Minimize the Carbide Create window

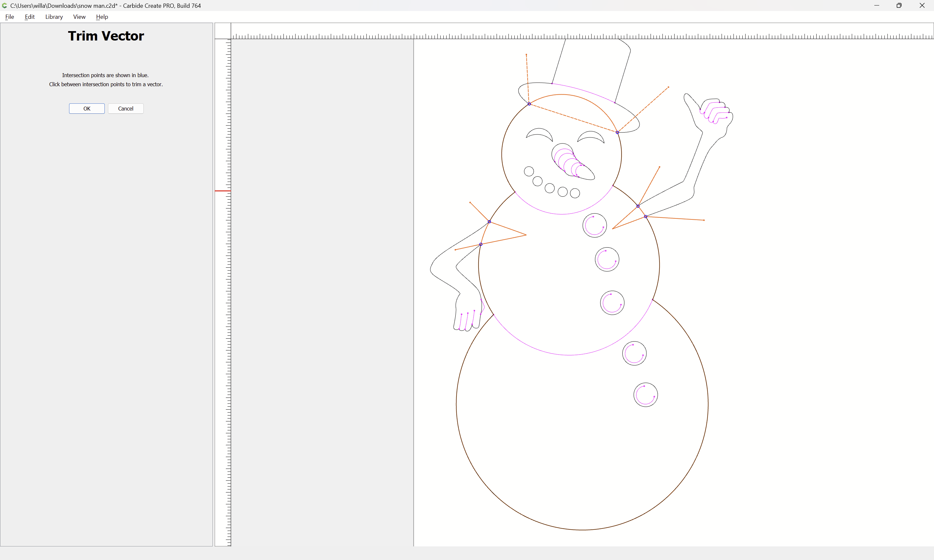(876, 6)
